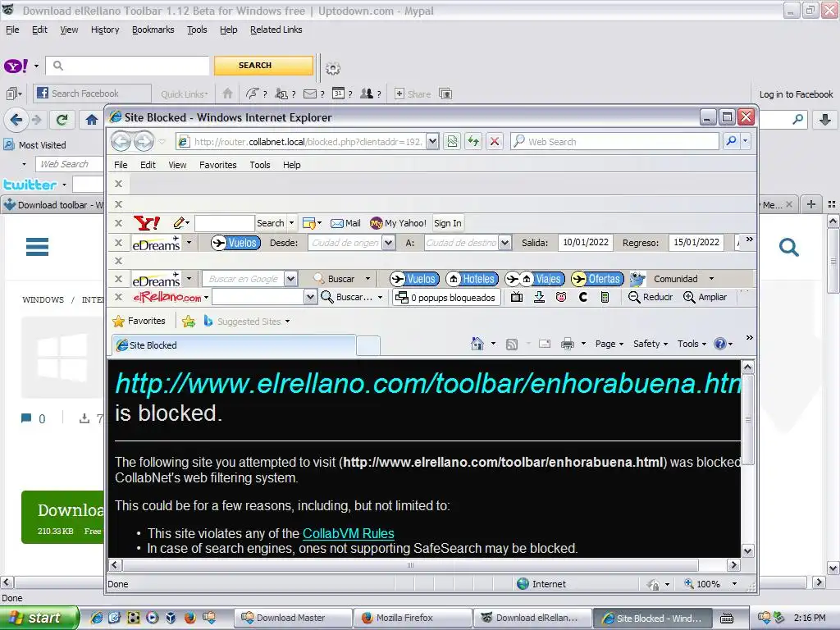
Task: Click the black C icon in elRellano toolbar
Action: click(583, 297)
